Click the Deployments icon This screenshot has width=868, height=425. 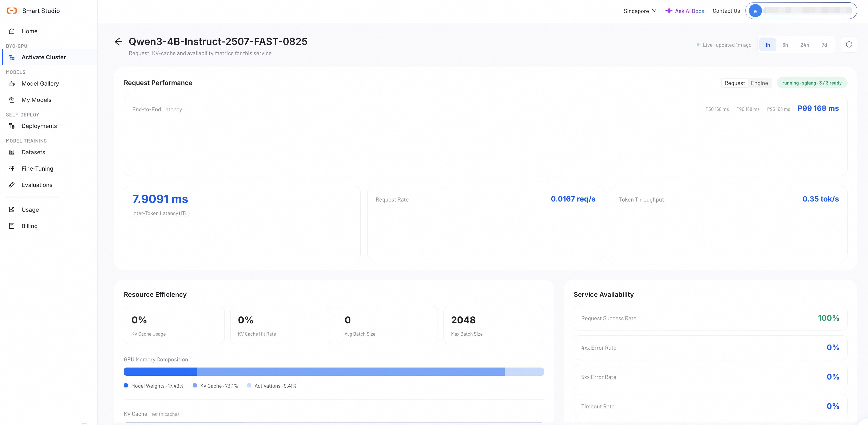[12, 126]
